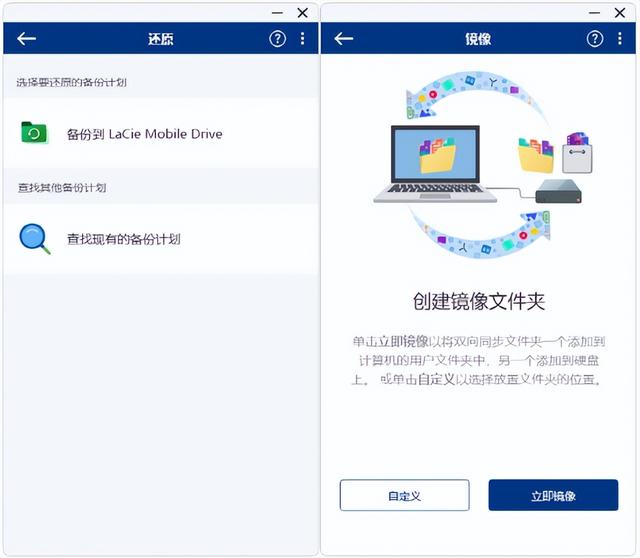This screenshot has width=640, height=558.
Task: Minimize the 镜像 window
Action: [595, 13]
